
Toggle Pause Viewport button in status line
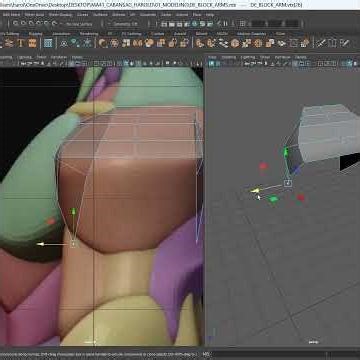pyautogui.click(x=225, y=24)
